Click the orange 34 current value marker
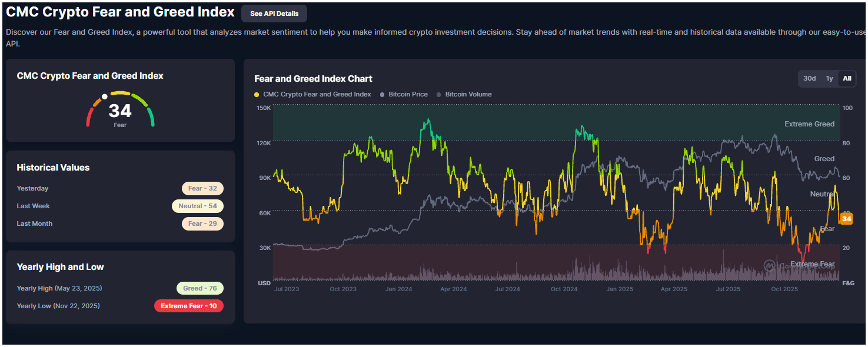This screenshot has width=868, height=347. pos(846,219)
